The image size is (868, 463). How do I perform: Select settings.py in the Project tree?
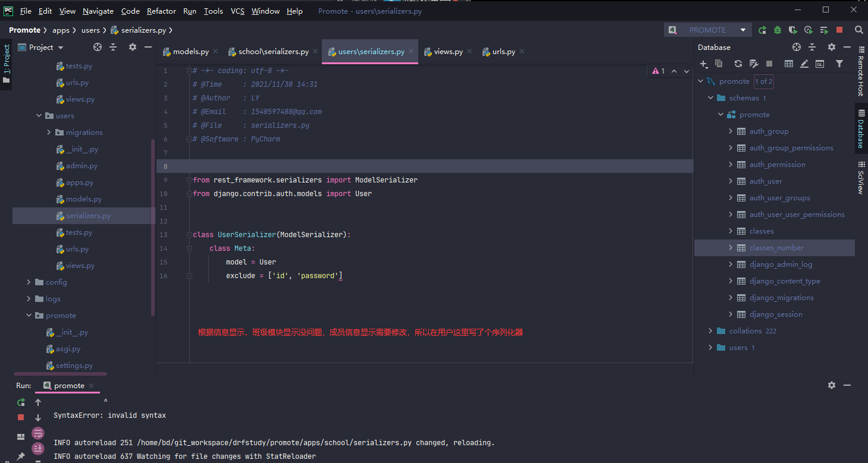(74, 366)
